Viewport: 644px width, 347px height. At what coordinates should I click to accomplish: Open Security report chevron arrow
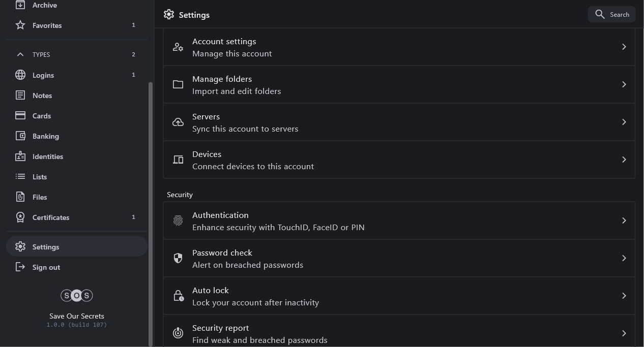624,333
